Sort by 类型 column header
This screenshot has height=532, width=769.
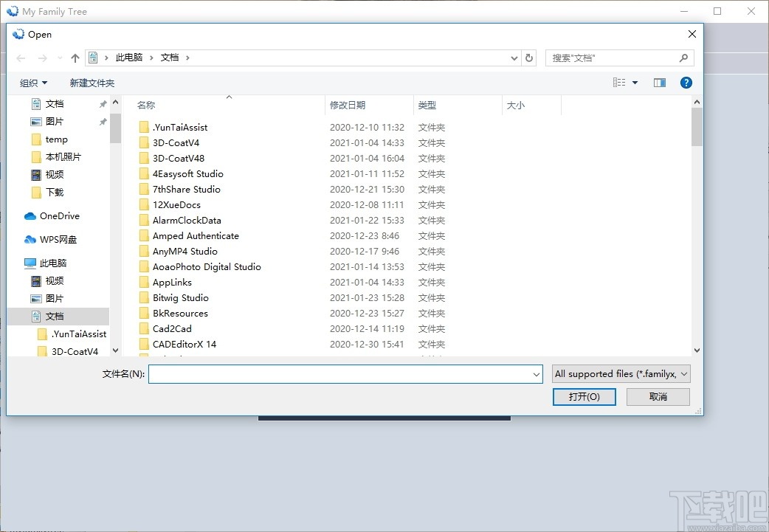(427, 105)
